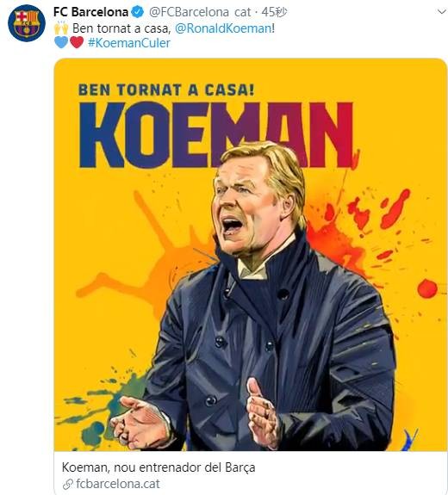Screen dimensions: 448x495
Task: Click the blue heart emoji
Action: pyautogui.click(x=61, y=42)
